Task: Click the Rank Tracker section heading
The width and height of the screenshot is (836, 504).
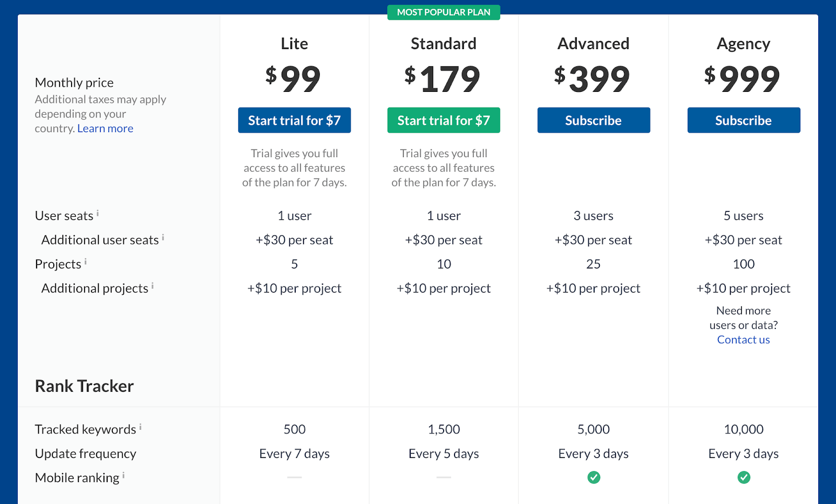Action: pyautogui.click(x=84, y=386)
